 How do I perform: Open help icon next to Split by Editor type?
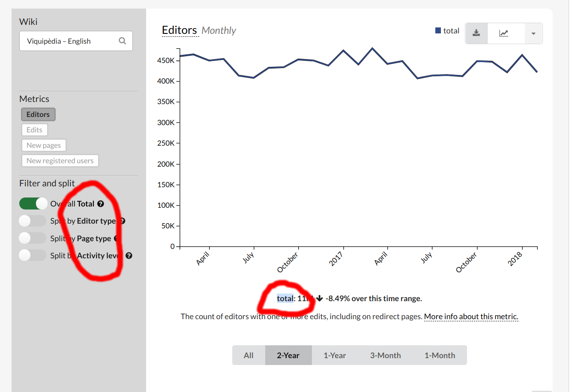click(123, 221)
